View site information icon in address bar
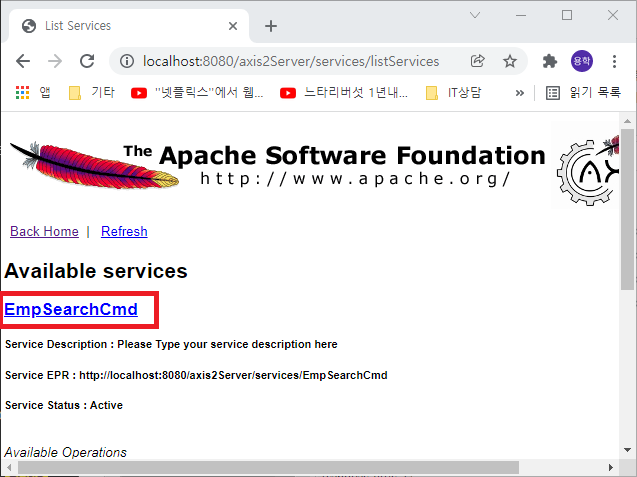 tap(127, 61)
